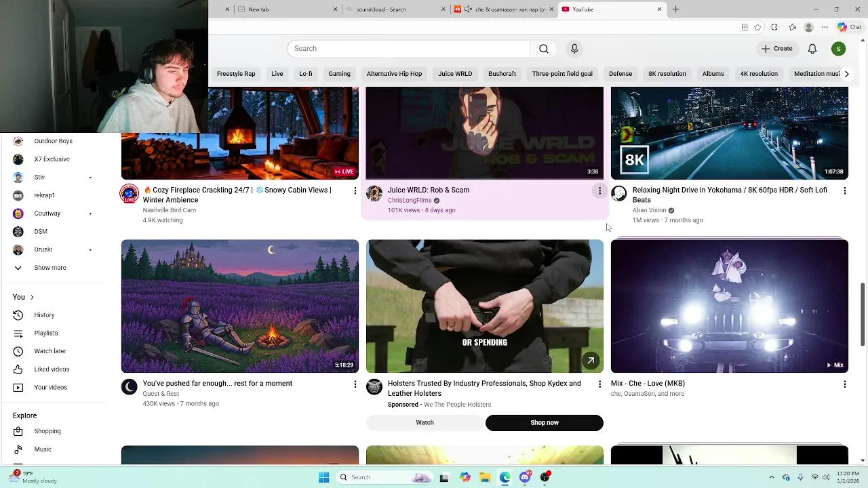Start voice search with microphone icon
Image resolution: width=868 pixels, height=488 pixels.
[574, 49]
